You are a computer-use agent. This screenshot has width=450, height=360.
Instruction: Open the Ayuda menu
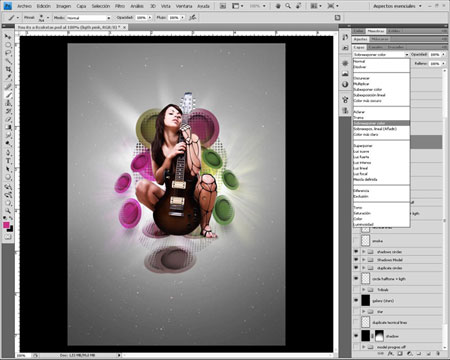point(203,6)
